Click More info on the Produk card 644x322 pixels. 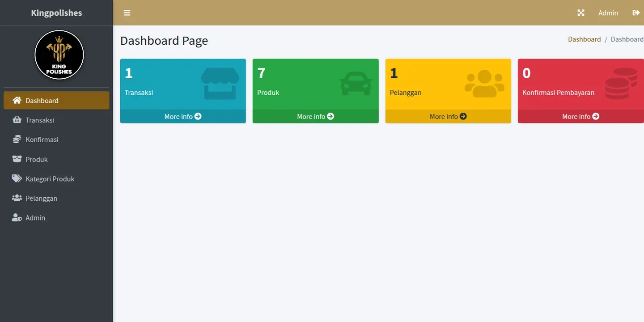click(315, 116)
